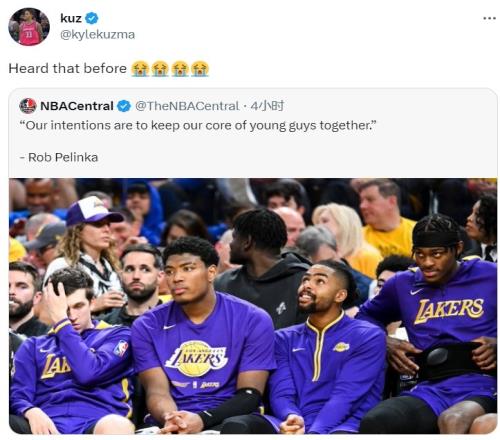The height and width of the screenshot is (440, 500).
Task: Click the first crying emoji in tweet
Action: pyautogui.click(x=140, y=69)
